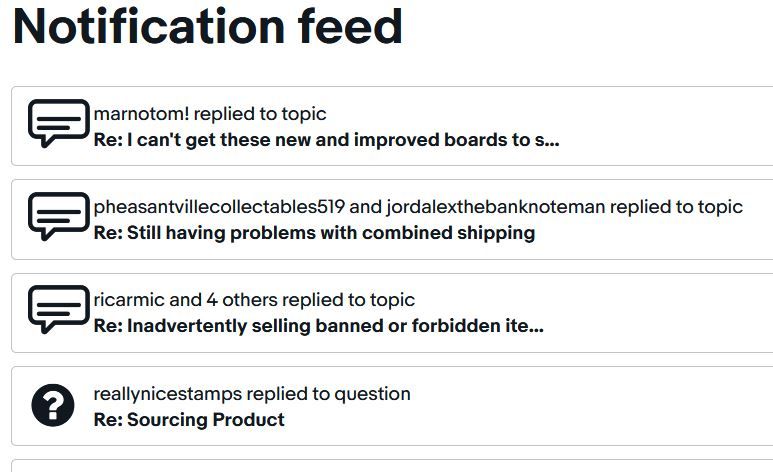Select the banned or forbidden items notification card
Viewport: 773px width, 472px height.
(392, 313)
